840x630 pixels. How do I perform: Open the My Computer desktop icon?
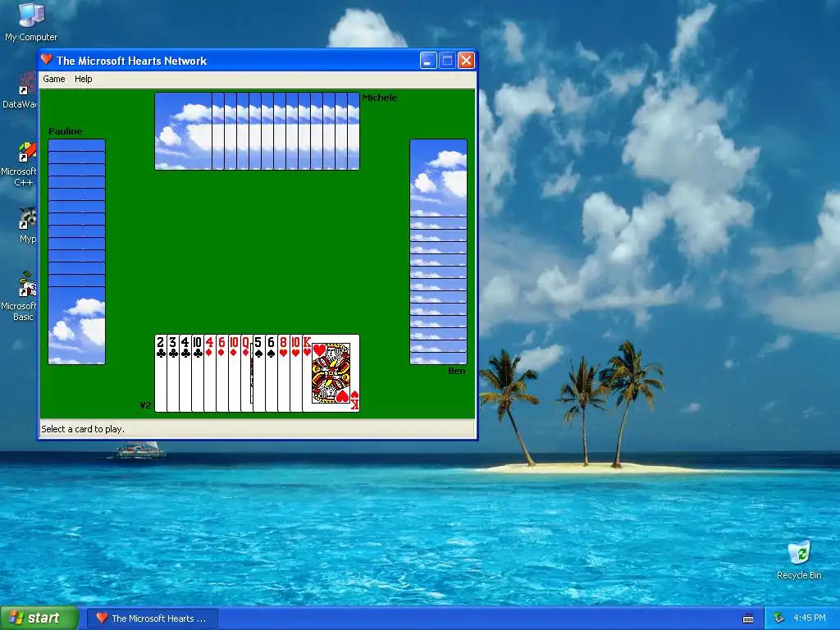(x=31, y=21)
